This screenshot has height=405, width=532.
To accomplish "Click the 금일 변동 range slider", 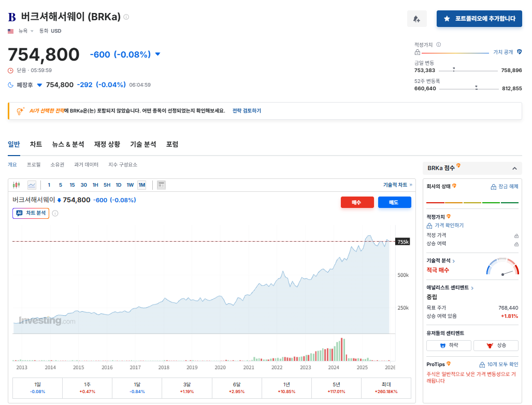I will coord(468,71).
